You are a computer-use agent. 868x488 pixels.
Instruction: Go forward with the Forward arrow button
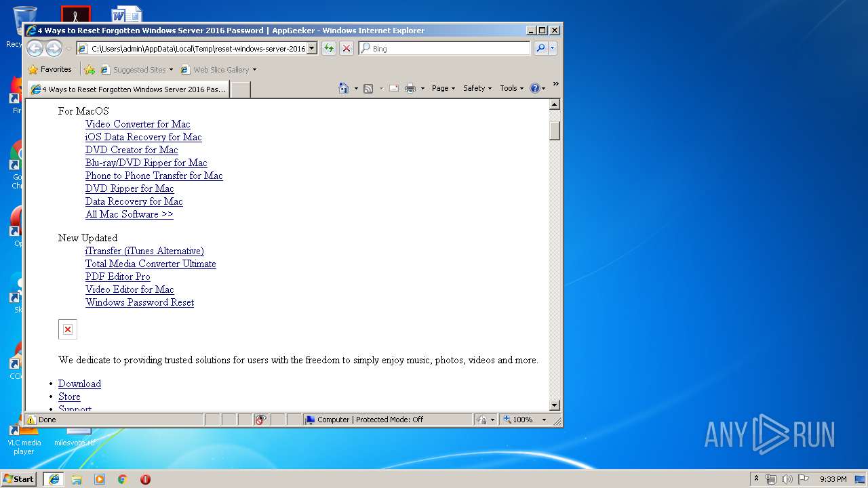coord(54,48)
